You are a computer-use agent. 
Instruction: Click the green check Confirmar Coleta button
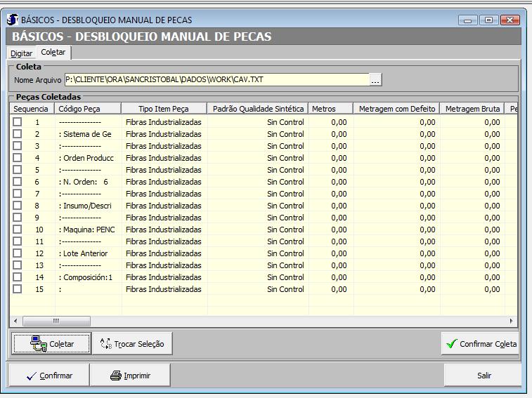(x=481, y=344)
